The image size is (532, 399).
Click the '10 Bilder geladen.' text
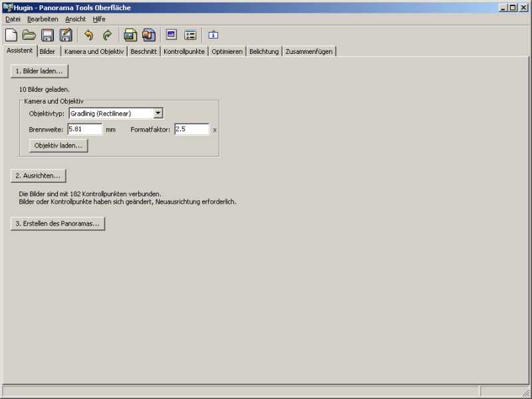[45, 90]
